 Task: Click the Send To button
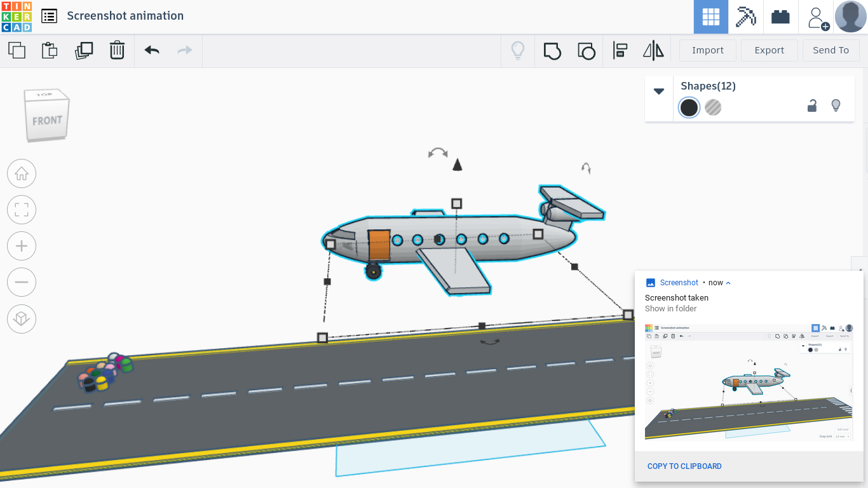831,50
